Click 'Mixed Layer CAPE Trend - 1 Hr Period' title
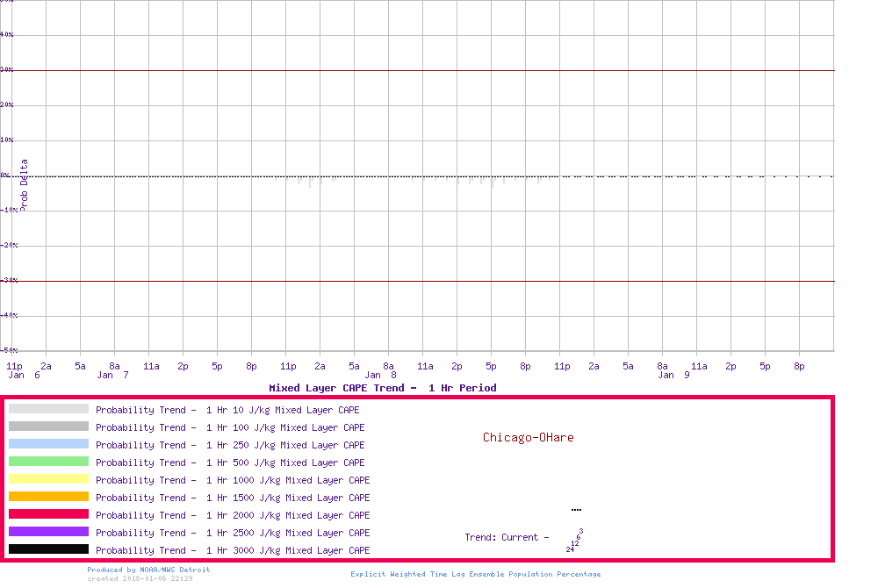The width and height of the screenshot is (878, 588). (x=382, y=388)
